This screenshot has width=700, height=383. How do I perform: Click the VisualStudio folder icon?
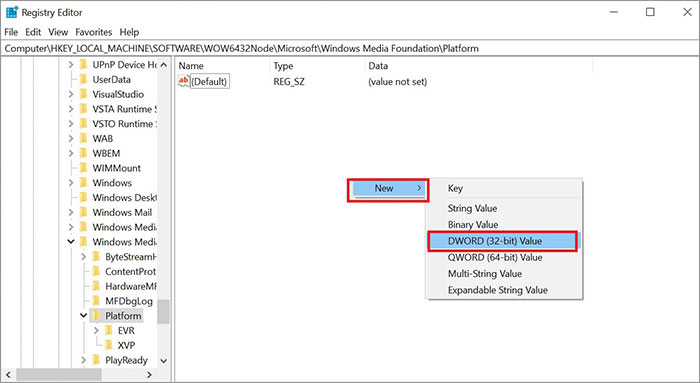[83, 94]
